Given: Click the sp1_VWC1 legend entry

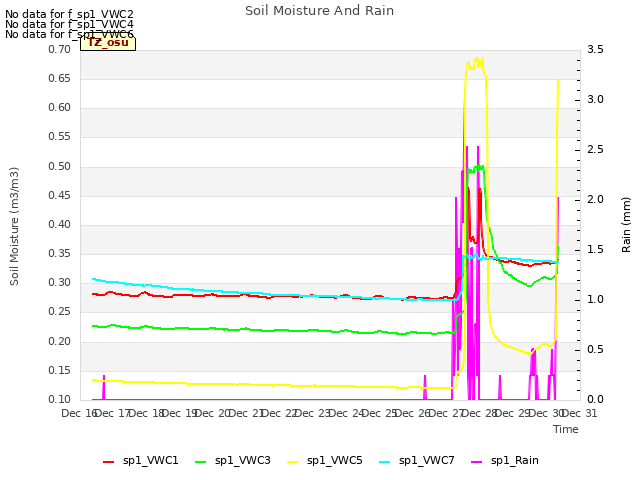Looking at the screenshot, I should 141,461.
